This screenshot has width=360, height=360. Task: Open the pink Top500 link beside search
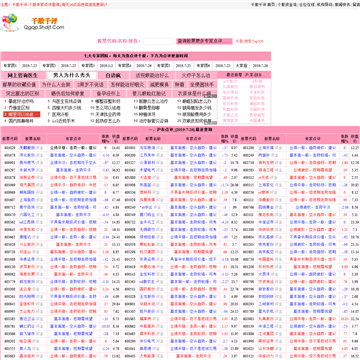point(249,41)
